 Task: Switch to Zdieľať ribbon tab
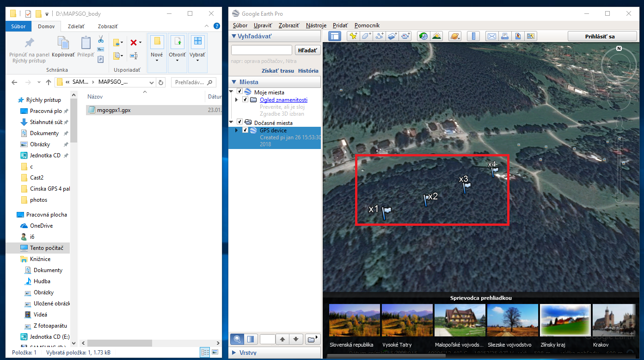tap(76, 26)
